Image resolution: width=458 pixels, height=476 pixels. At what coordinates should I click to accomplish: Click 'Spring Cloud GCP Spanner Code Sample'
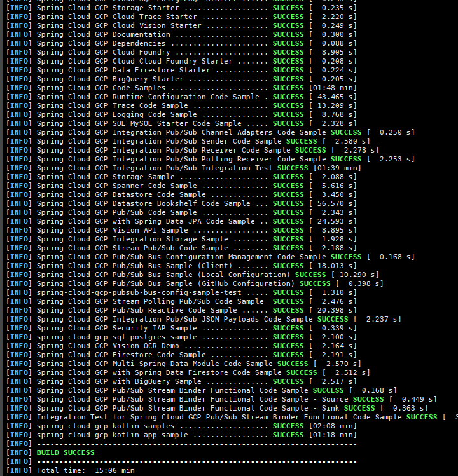(x=116, y=186)
